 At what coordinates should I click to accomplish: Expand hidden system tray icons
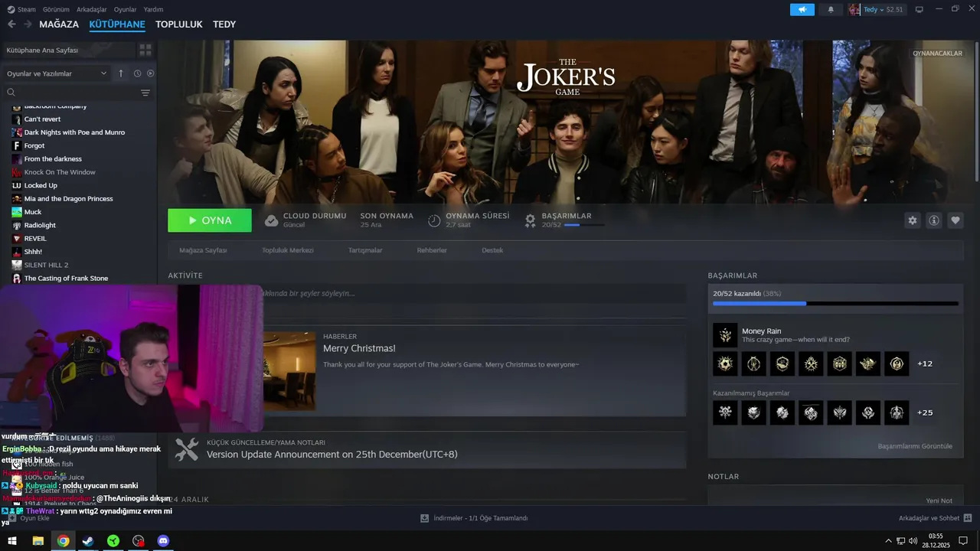point(889,541)
